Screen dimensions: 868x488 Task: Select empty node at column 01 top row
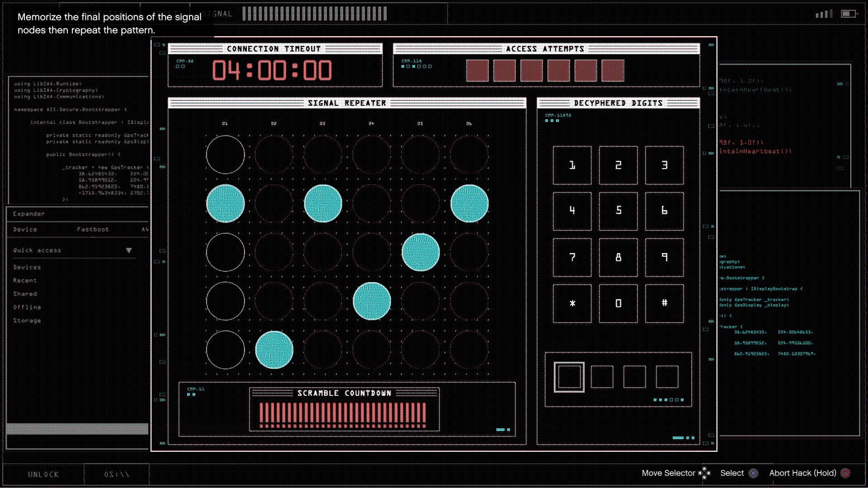coord(225,155)
